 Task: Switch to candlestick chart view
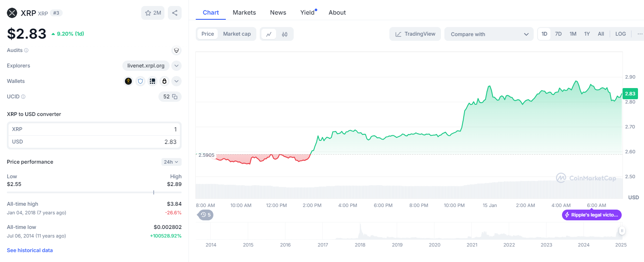[285, 34]
